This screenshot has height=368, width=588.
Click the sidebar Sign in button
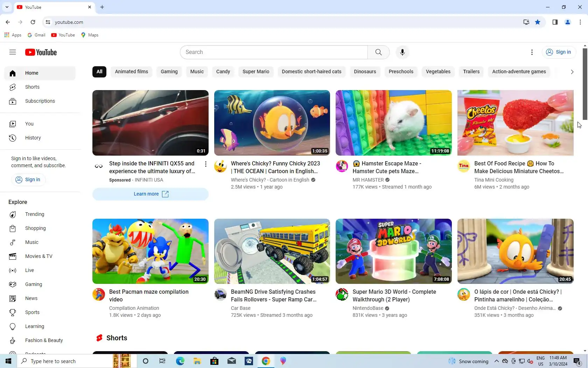point(28,179)
